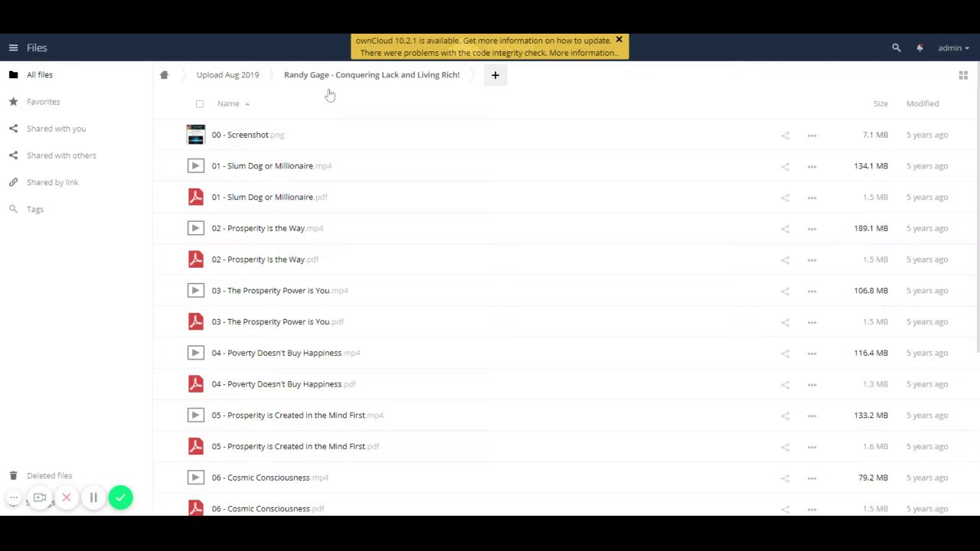This screenshot has height=551, width=980.
Task: Share 04 Poverty Doesn't Buy Happiness mp4
Action: click(x=785, y=354)
